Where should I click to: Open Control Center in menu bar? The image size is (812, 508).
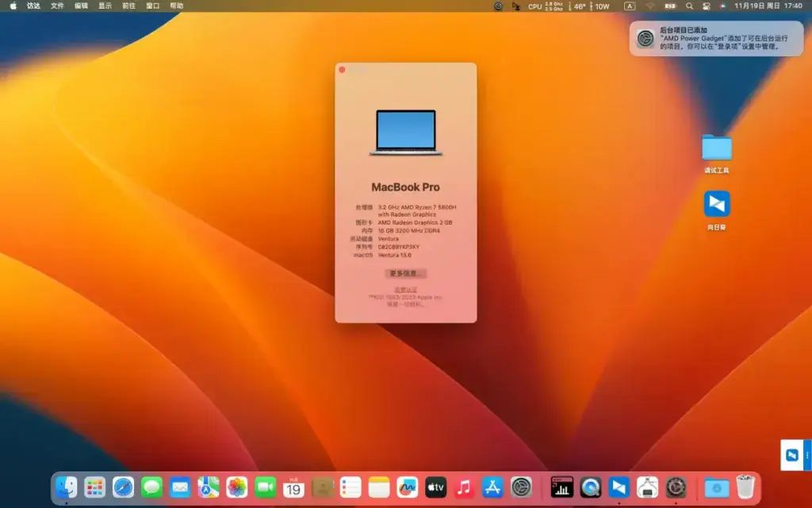pos(707,6)
